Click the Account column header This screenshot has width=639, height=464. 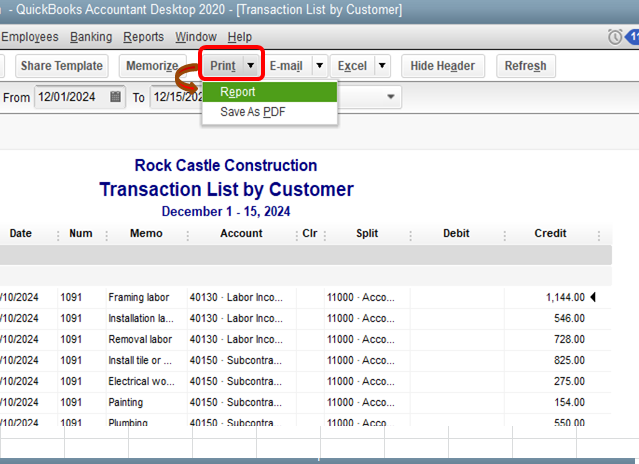click(x=241, y=233)
